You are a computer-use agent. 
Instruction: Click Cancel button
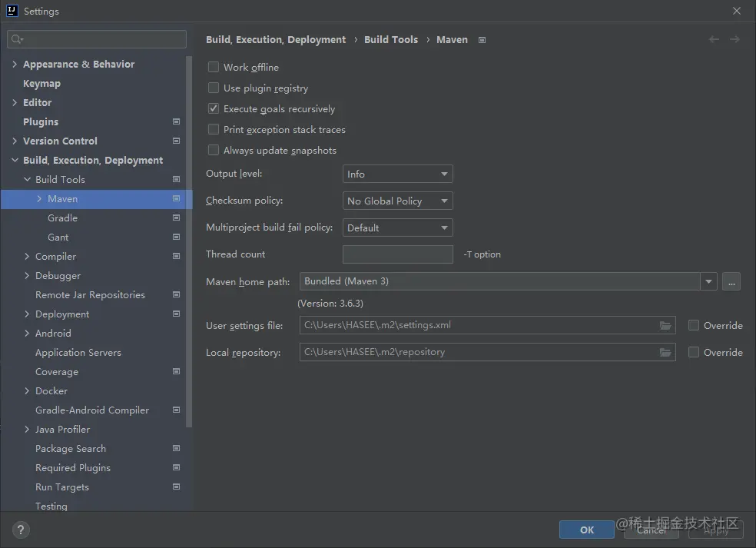[652, 530]
